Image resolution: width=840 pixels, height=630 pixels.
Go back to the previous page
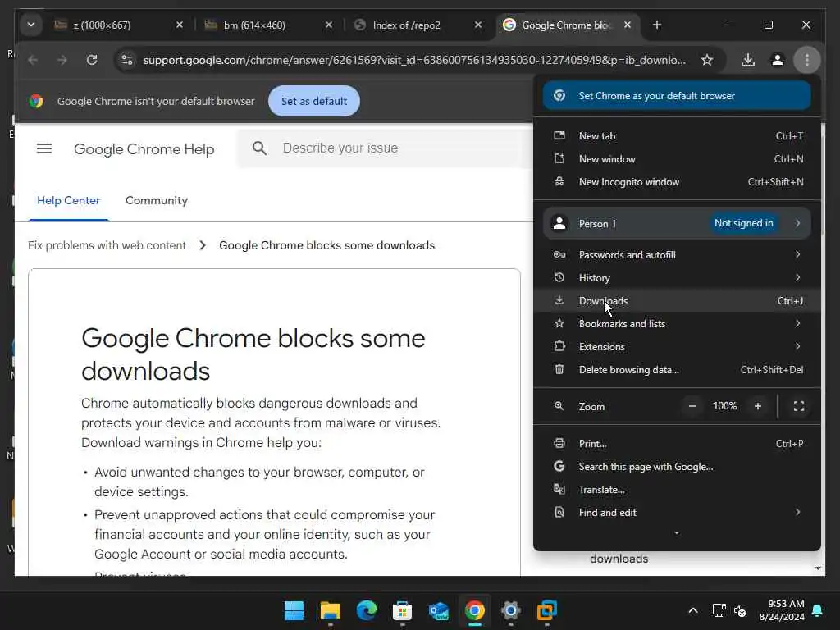tap(33, 60)
